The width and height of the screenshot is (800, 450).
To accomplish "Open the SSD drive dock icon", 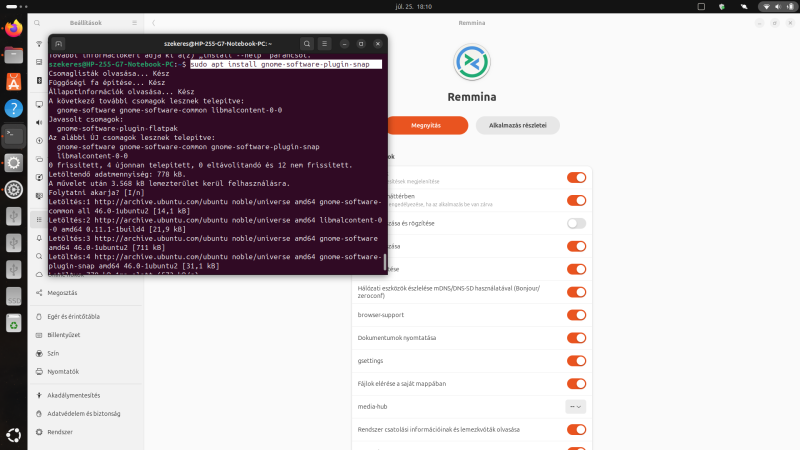I will pos(14,297).
